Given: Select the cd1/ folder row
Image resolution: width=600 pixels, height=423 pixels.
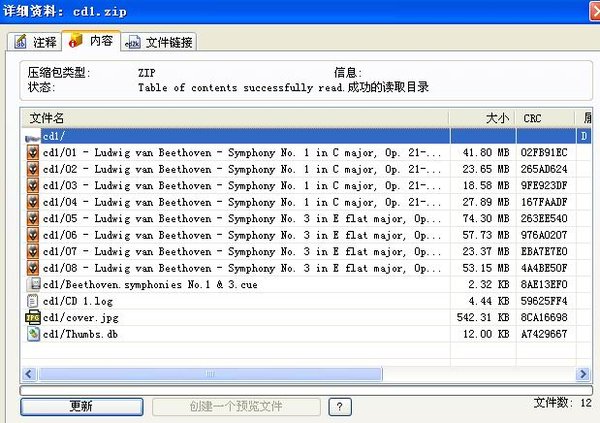Looking at the screenshot, I should [306, 136].
